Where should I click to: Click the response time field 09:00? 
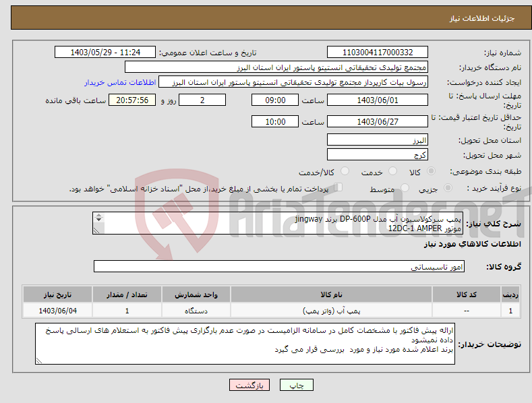coord(275,100)
